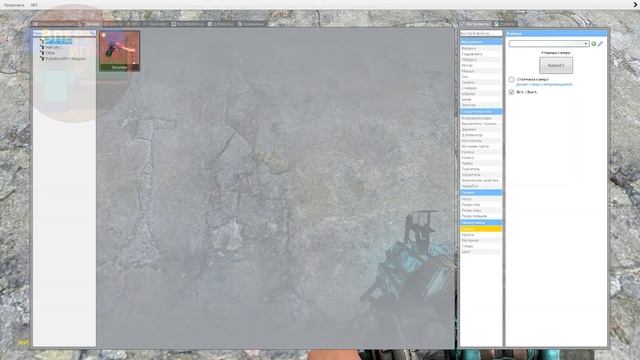Select the fourth Weapons category in tree

click(66, 59)
